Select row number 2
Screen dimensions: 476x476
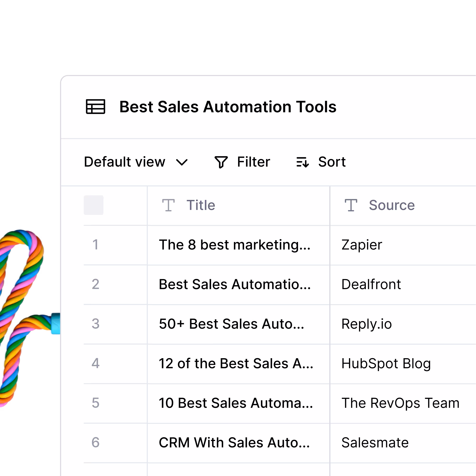pos(95,284)
